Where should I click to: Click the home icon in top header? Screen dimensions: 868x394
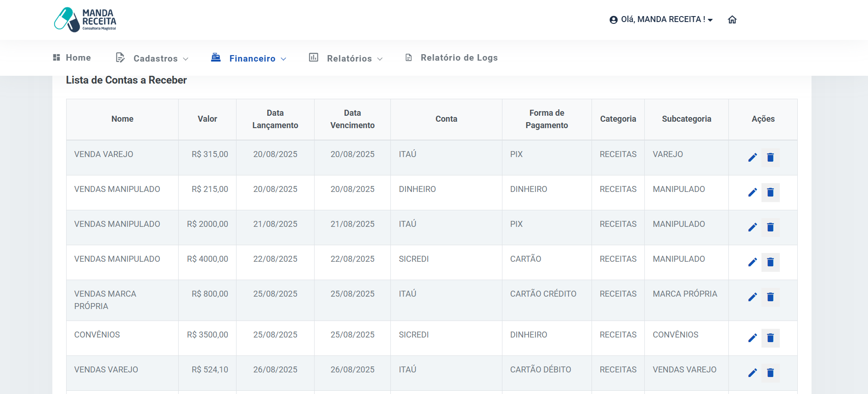pos(732,20)
